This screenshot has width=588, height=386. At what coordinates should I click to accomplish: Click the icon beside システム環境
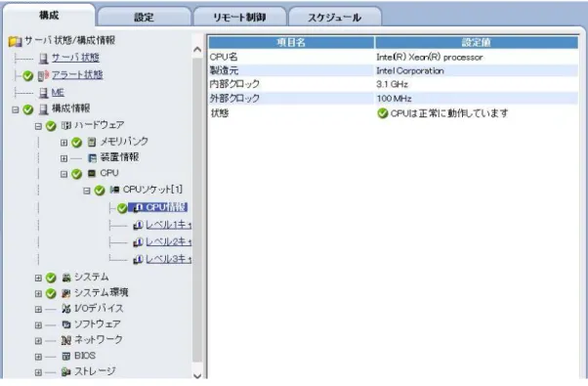(x=66, y=293)
